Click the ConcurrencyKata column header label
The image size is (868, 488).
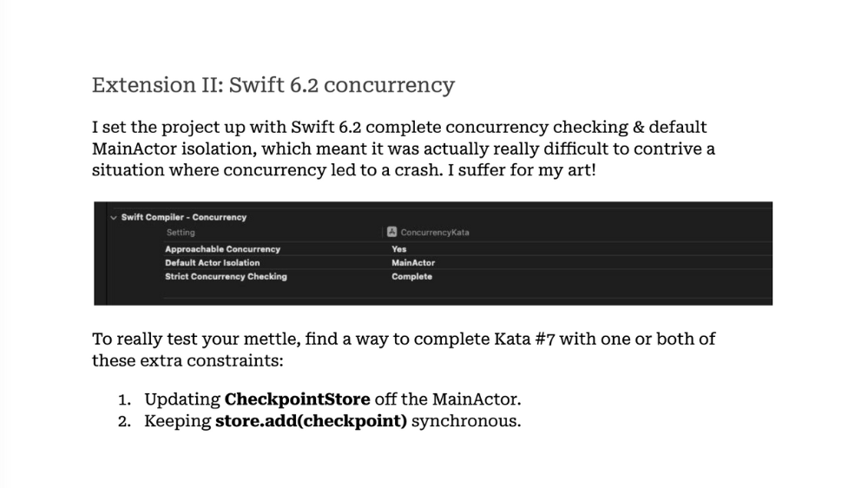coord(435,233)
